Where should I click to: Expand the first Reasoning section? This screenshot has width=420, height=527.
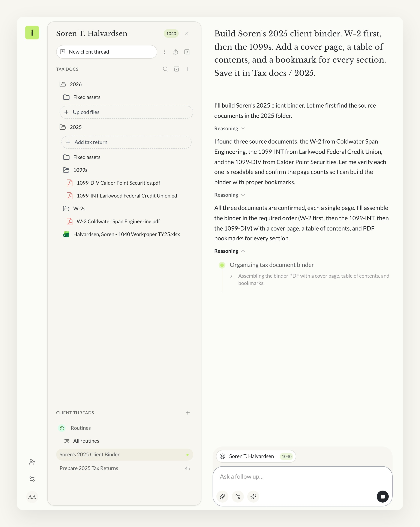[x=229, y=129]
